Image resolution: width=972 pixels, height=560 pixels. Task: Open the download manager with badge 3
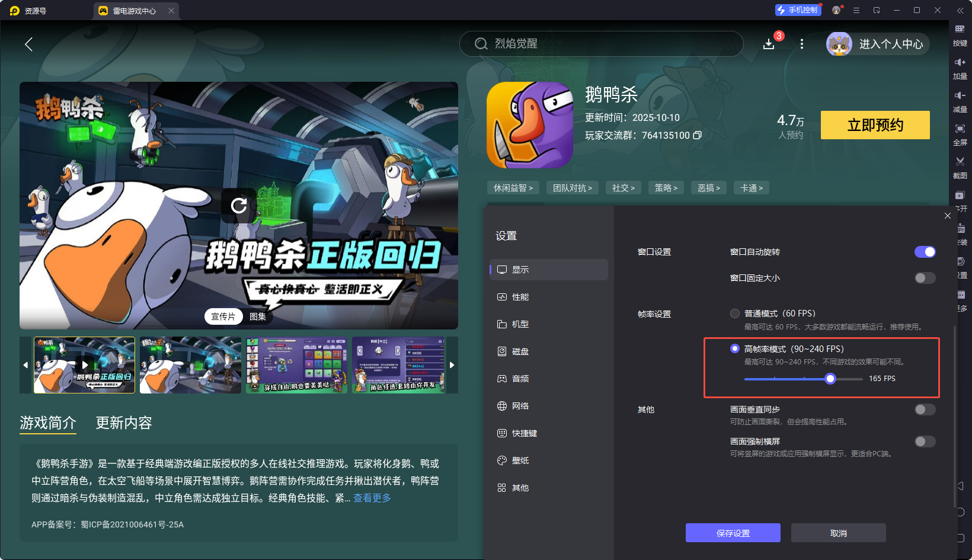click(769, 44)
